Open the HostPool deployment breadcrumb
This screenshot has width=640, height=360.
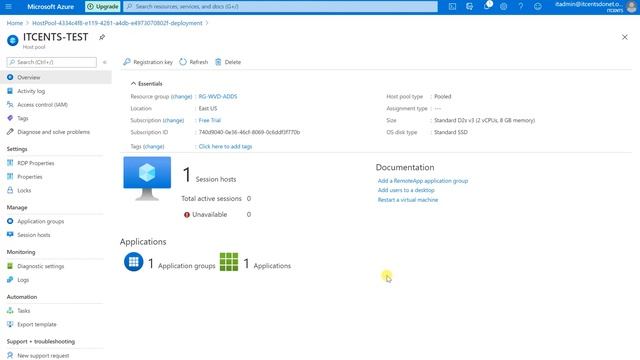click(x=117, y=23)
